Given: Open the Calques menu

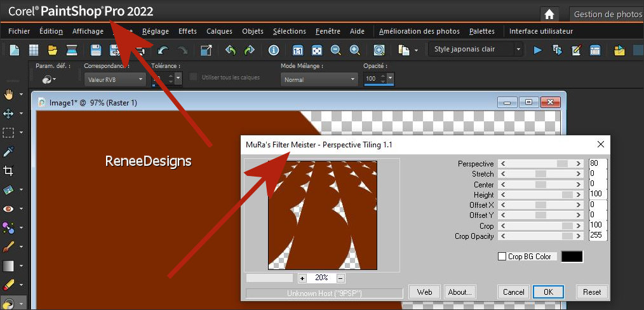Looking at the screenshot, I should pyautogui.click(x=219, y=31).
